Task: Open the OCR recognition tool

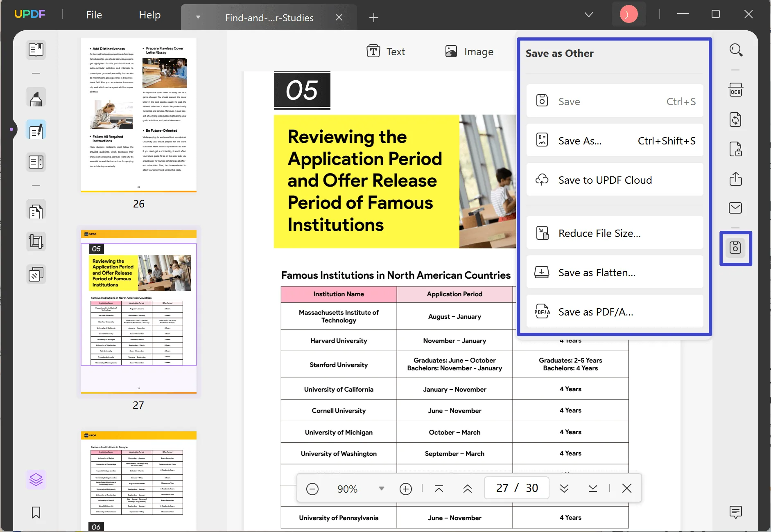Action: [735, 90]
